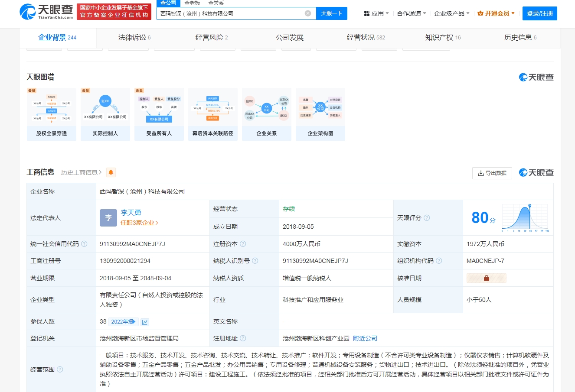Click registered capital 4000万人民币
Viewport: 575px width, 392px height.
(301, 244)
